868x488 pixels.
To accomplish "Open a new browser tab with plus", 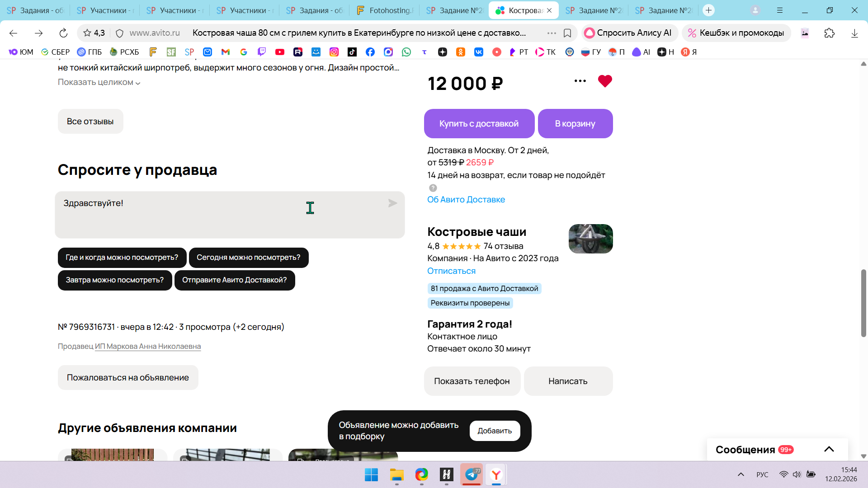I will [708, 10].
